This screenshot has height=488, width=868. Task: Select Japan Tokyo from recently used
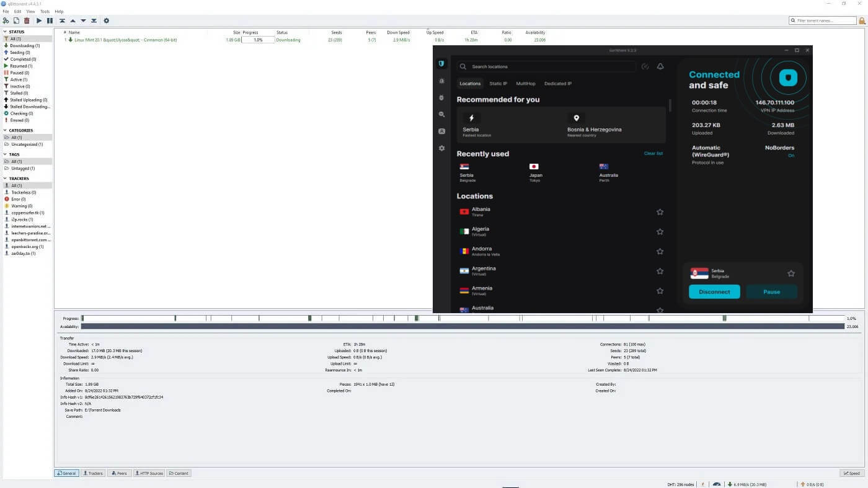click(535, 172)
